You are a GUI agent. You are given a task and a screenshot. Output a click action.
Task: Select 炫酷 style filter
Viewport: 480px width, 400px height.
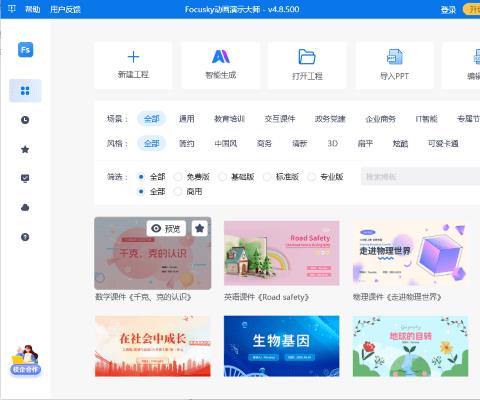(400, 144)
